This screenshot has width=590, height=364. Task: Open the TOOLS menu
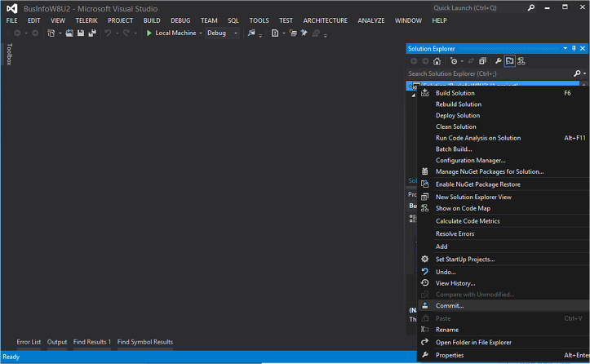tap(260, 20)
